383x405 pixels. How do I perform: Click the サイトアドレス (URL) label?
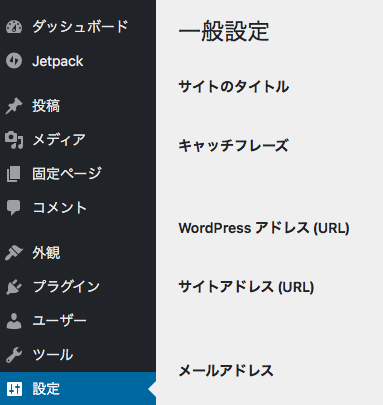(x=246, y=287)
